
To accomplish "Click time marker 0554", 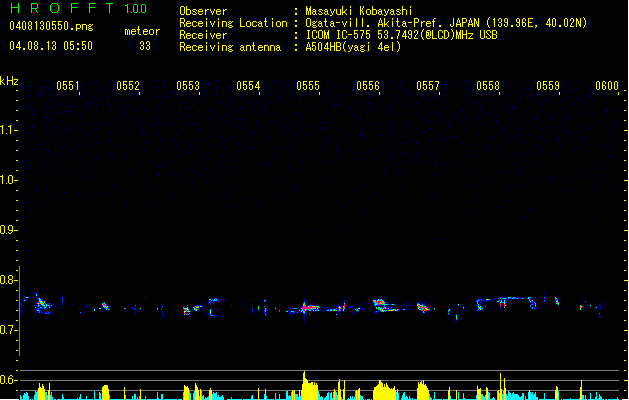I will pos(248,86).
